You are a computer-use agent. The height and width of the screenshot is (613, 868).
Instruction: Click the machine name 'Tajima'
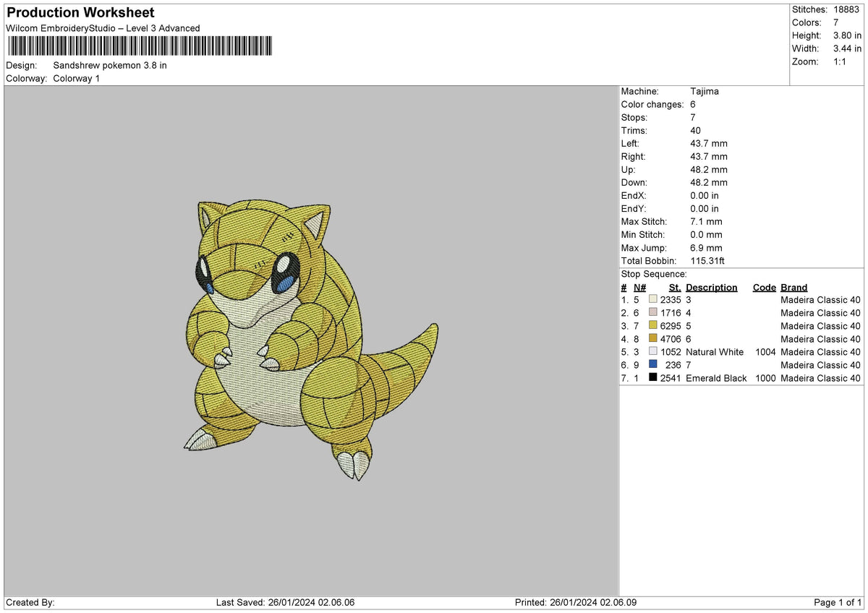coord(705,92)
